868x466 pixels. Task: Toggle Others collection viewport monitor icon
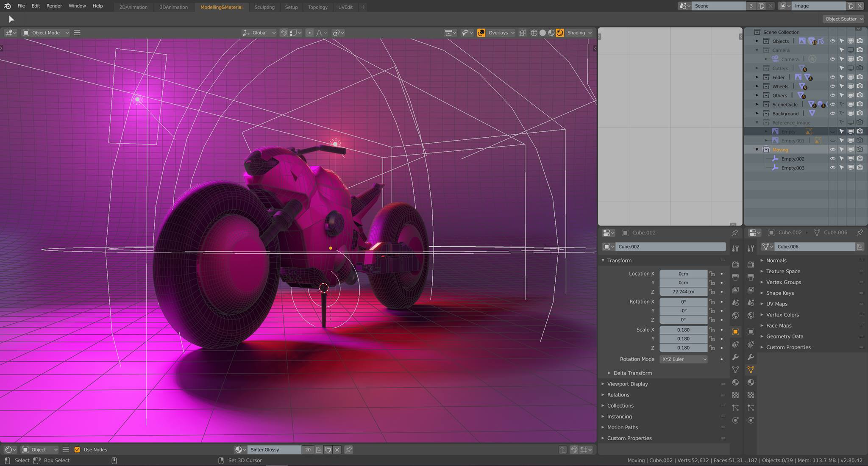point(851,95)
